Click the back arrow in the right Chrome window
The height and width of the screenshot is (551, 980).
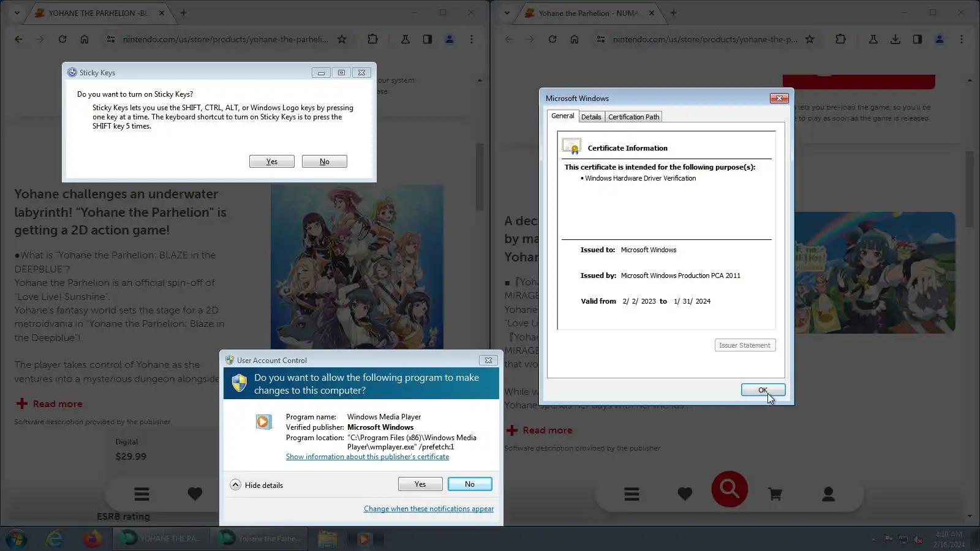click(x=508, y=39)
